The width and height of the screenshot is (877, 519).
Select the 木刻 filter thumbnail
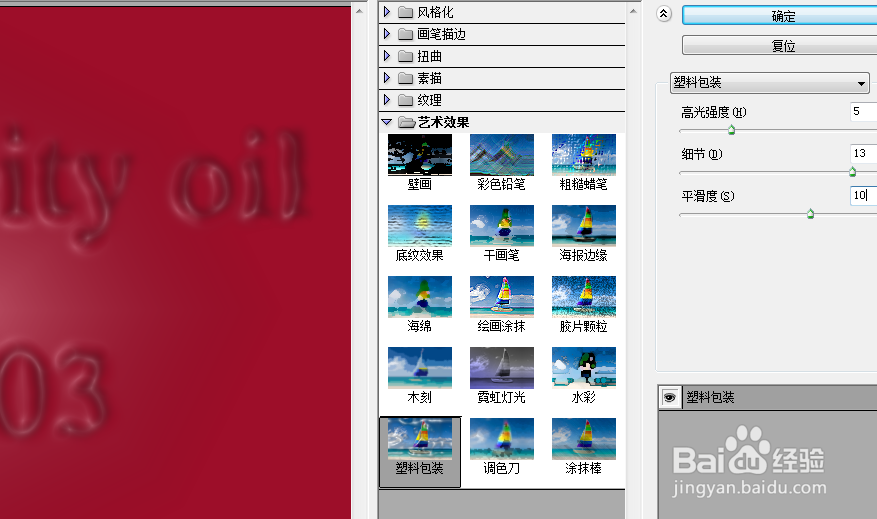click(x=419, y=368)
